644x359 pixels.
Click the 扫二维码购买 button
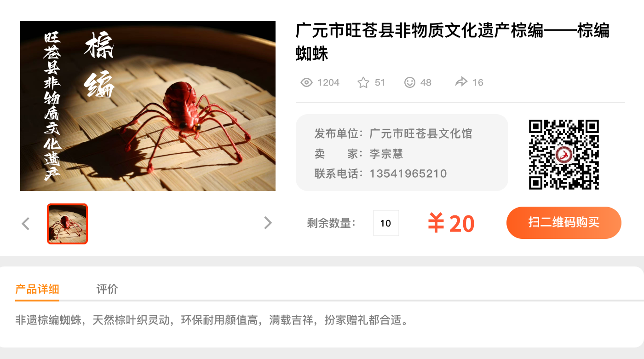[x=564, y=223]
